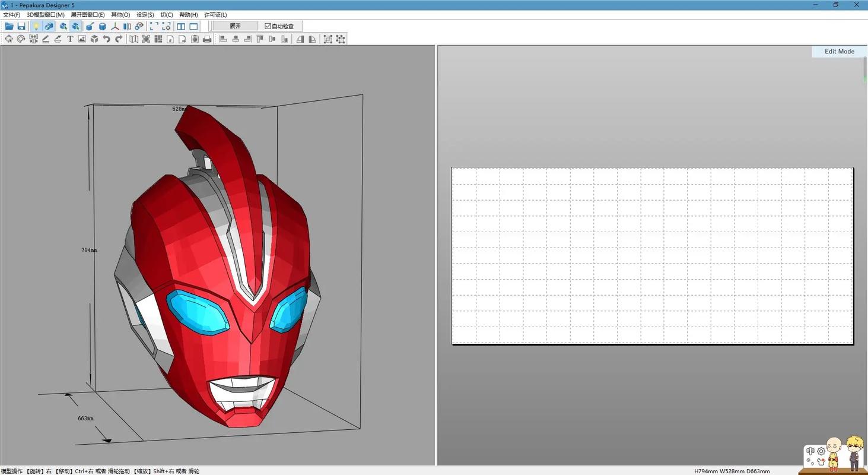Click the 中 input method indicator
Image resolution: width=868 pixels, height=475 pixels.
click(x=810, y=451)
